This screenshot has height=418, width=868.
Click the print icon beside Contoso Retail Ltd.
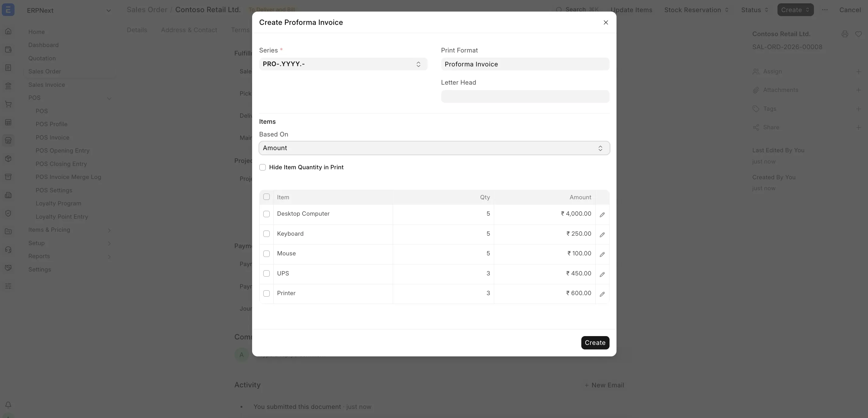(x=845, y=34)
